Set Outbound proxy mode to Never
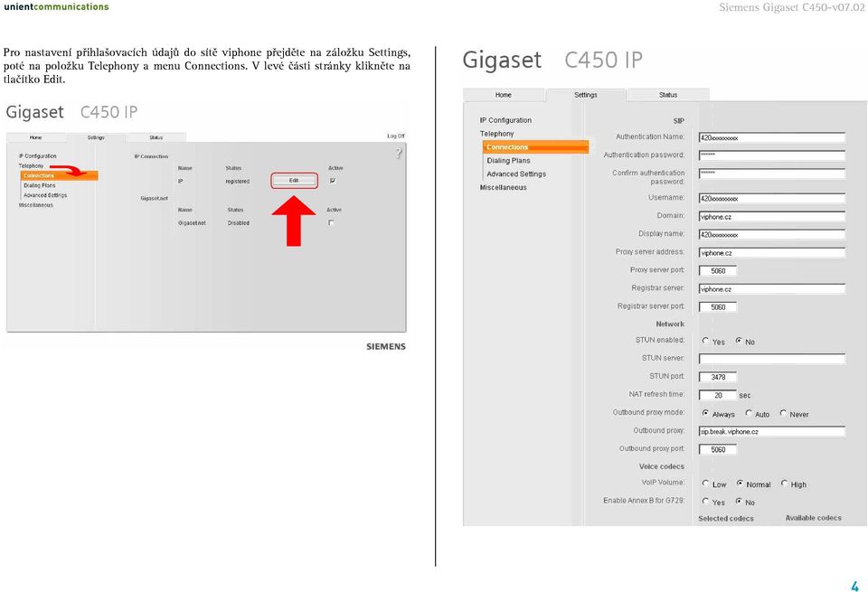Image resolution: width=868 pixels, height=592 pixels. tap(783, 413)
